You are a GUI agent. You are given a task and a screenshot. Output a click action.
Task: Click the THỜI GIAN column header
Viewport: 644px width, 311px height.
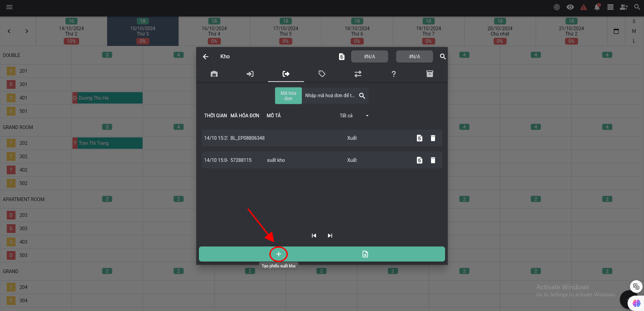pyautogui.click(x=215, y=116)
